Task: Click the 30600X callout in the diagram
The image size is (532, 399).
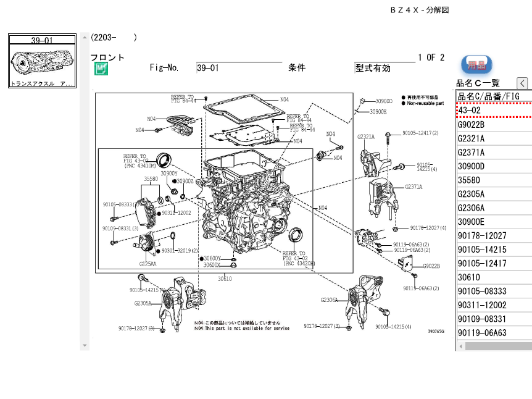Action: 212,265
